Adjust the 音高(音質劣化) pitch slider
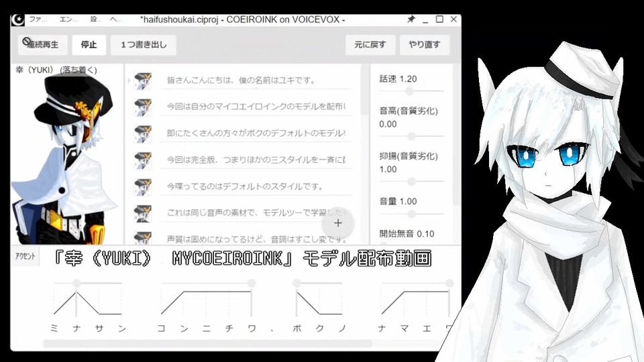This screenshot has height=362, width=644. tap(411, 136)
